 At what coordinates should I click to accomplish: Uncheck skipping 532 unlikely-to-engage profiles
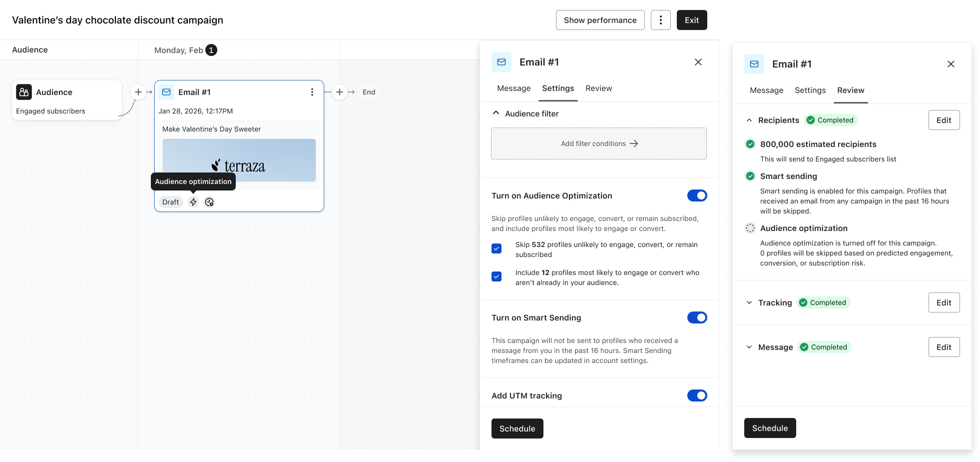click(x=496, y=248)
